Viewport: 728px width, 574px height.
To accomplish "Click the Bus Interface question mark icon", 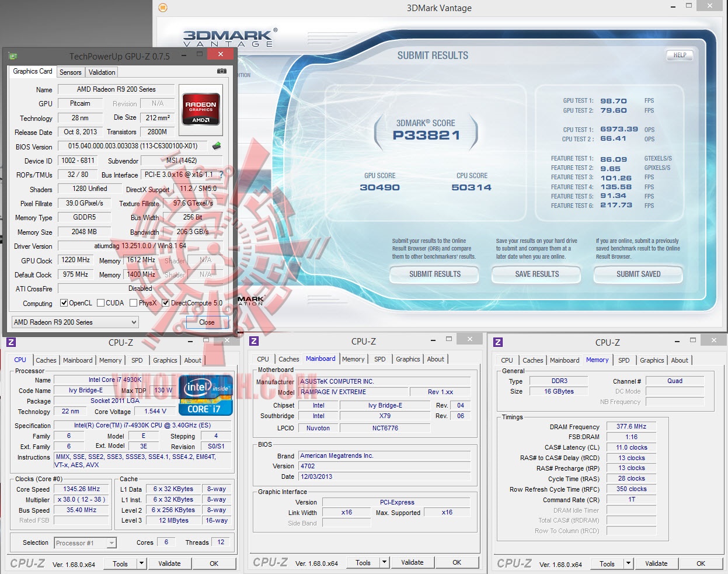I will point(221,175).
